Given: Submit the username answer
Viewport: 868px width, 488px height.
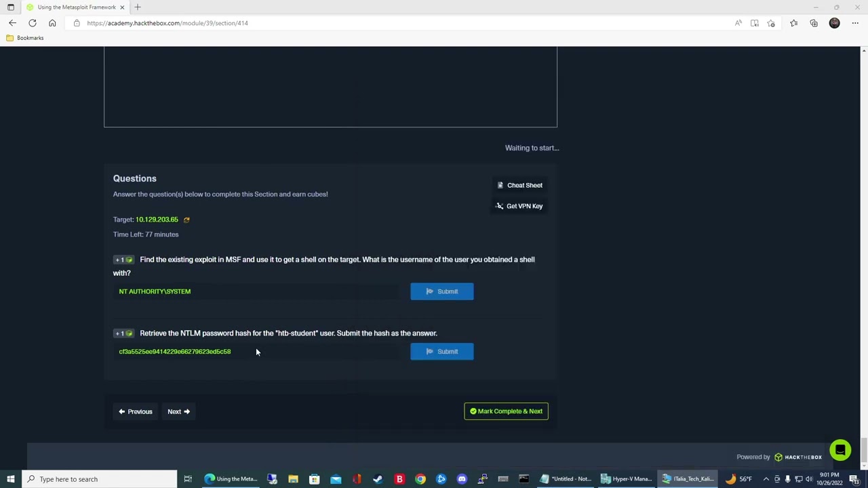Looking at the screenshot, I should [442, 291].
